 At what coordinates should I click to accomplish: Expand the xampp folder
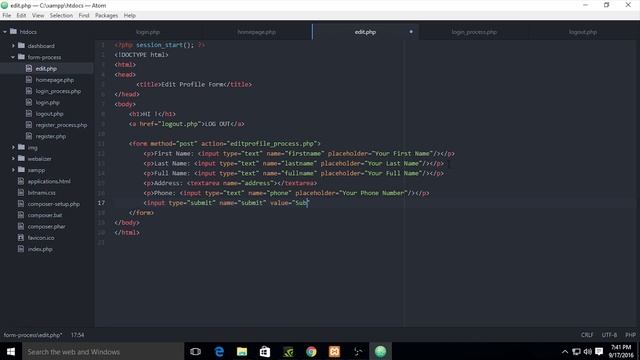13,170
